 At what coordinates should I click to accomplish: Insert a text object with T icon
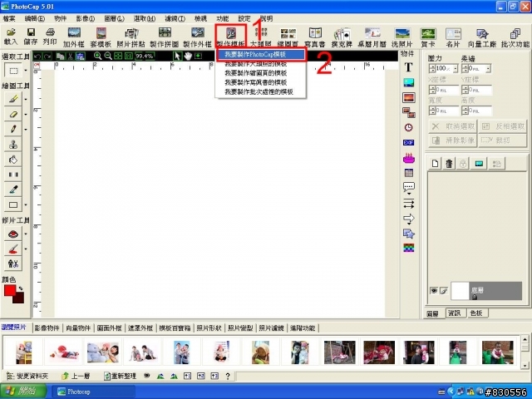408,67
